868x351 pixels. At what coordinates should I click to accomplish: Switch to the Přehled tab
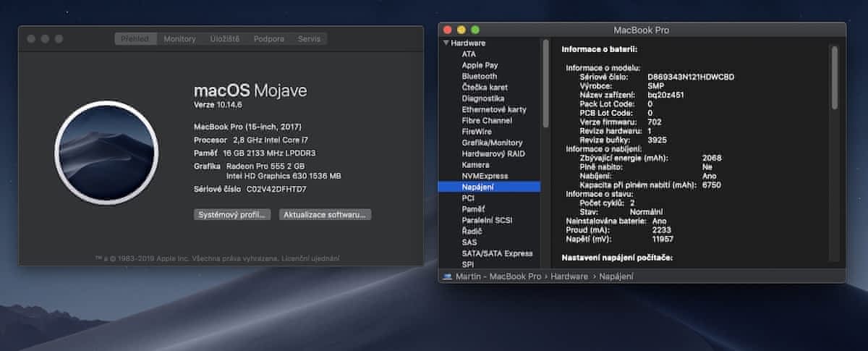click(x=135, y=38)
